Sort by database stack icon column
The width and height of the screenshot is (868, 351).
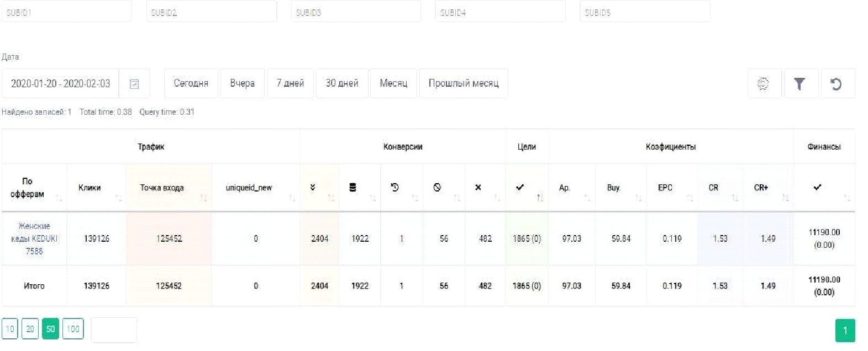pos(360,188)
